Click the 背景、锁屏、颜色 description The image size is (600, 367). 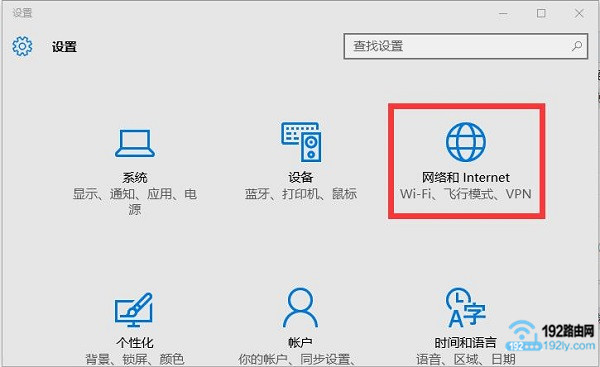click(x=135, y=359)
